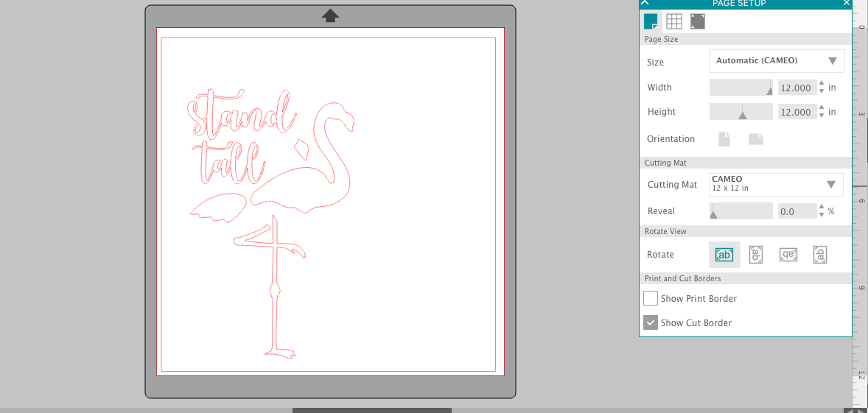Decrease Height with the down stepper arrow
The width and height of the screenshot is (868, 413).
[x=822, y=116]
